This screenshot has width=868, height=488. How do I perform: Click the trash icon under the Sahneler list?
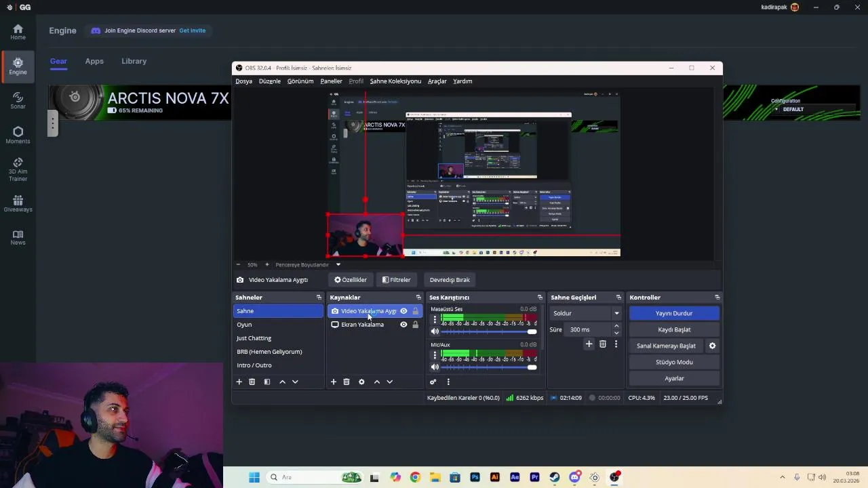tap(252, 382)
